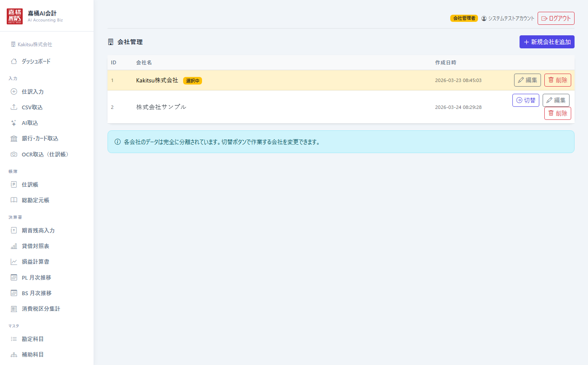The image size is (588, 365).
Task: Click the info icon in the blue notice
Action: (118, 142)
